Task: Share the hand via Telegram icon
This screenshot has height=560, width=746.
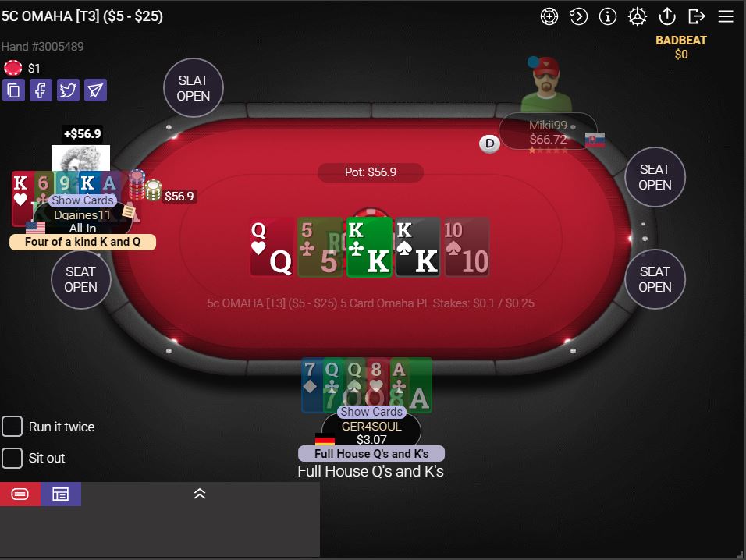Action: [96, 90]
